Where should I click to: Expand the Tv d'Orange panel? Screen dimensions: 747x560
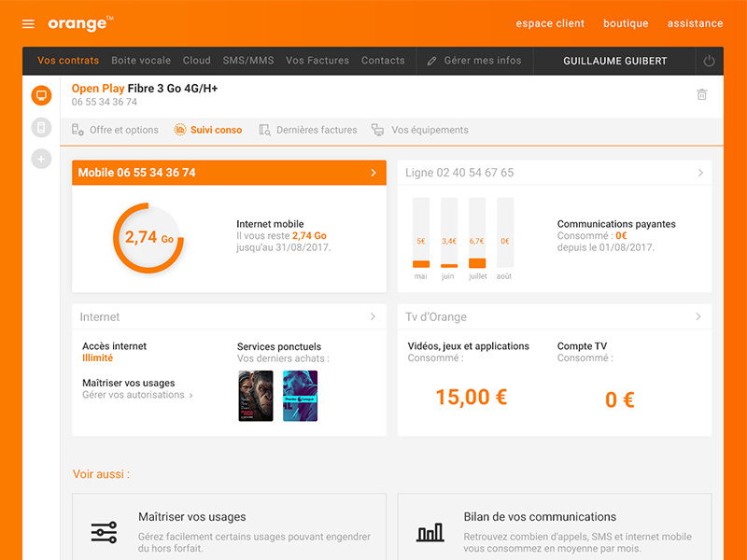(x=699, y=317)
